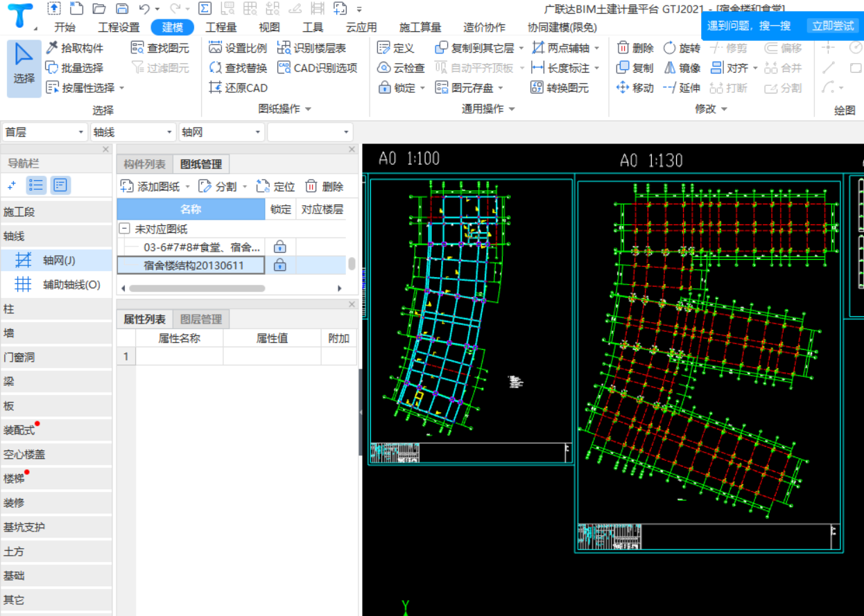Click 删除 in drawing management toolbar

325,186
